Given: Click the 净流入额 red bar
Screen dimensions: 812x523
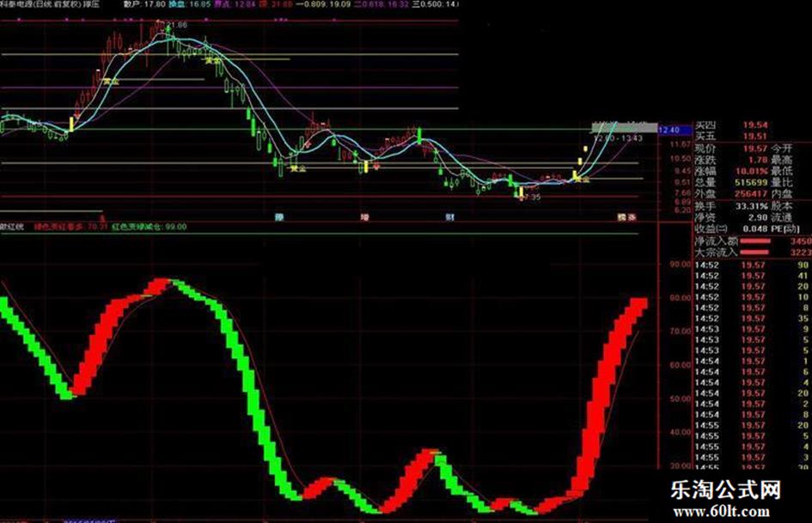Looking at the screenshot, I should [x=755, y=240].
